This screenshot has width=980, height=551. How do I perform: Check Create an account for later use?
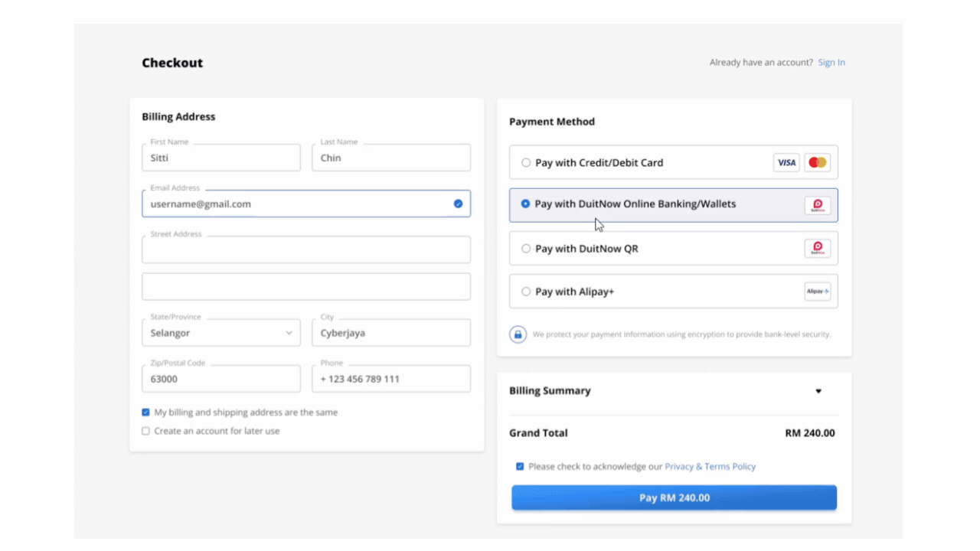point(145,431)
